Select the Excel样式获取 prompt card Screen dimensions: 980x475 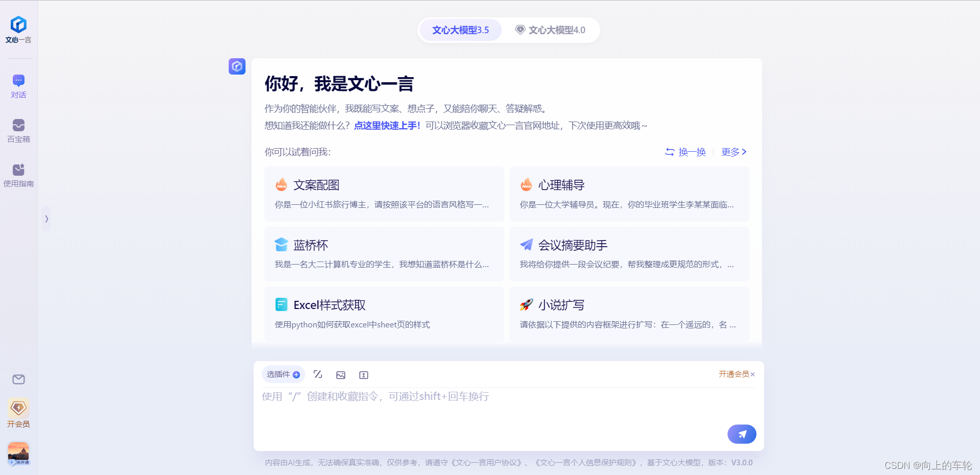[x=384, y=314]
